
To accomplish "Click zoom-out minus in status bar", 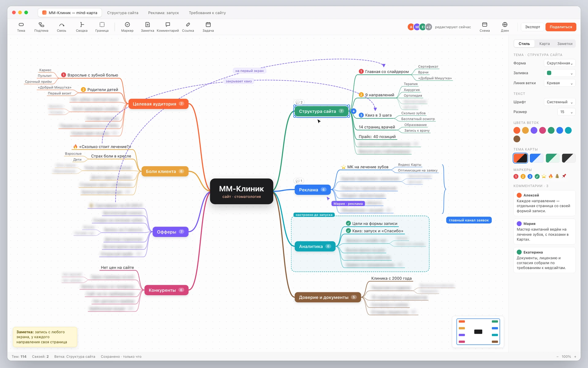I will point(557,357).
